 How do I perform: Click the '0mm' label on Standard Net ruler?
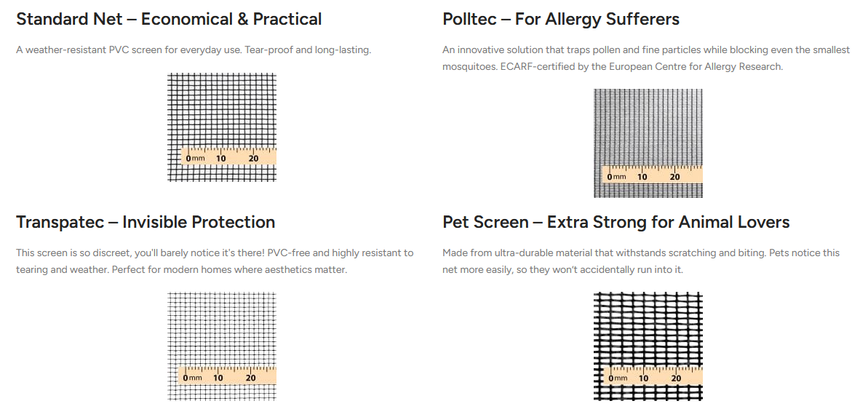(195, 159)
